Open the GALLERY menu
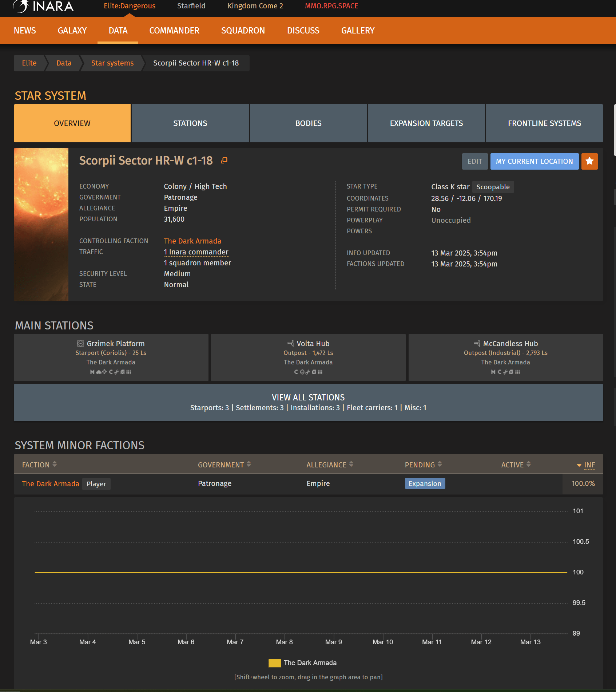The height and width of the screenshot is (692, 616). pyautogui.click(x=358, y=31)
